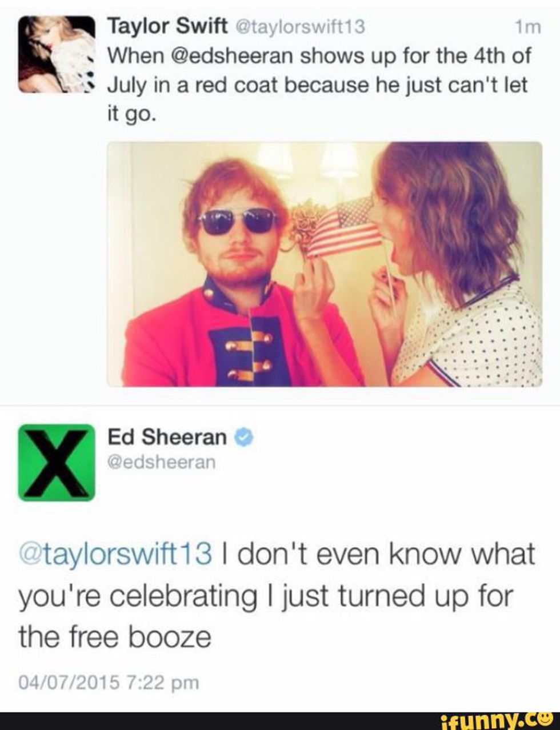The height and width of the screenshot is (730, 560).
Task: Tap the green X album avatar
Action: (56, 462)
